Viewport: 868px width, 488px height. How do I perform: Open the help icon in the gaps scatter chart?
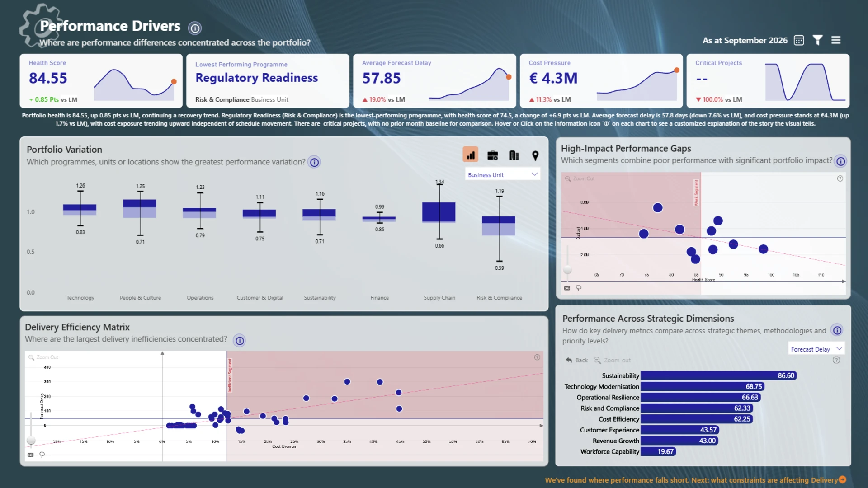pyautogui.click(x=840, y=178)
